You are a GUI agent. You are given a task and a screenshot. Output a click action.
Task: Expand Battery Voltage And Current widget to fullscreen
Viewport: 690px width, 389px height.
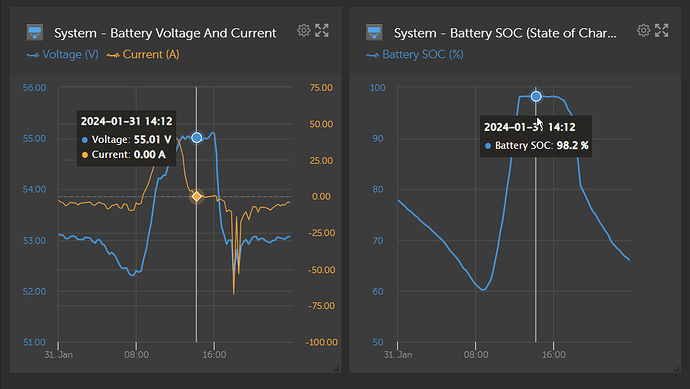[x=322, y=30]
